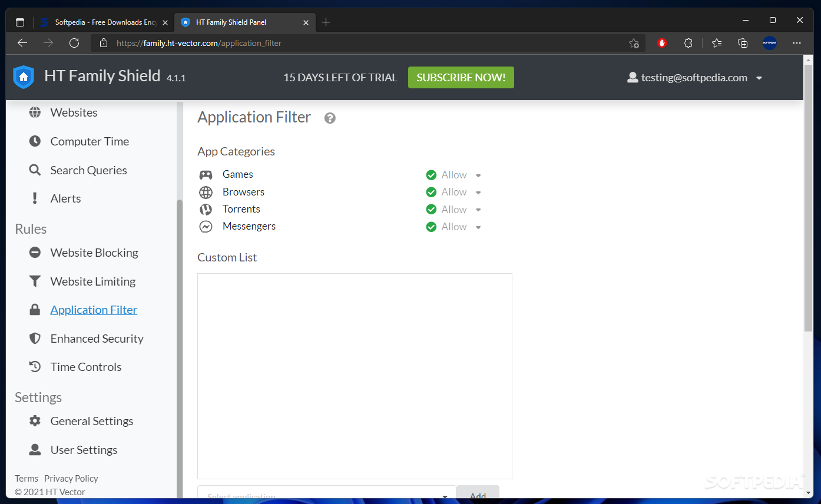Click the Games controller icon
The width and height of the screenshot is (821, 504).
(206, 175)
